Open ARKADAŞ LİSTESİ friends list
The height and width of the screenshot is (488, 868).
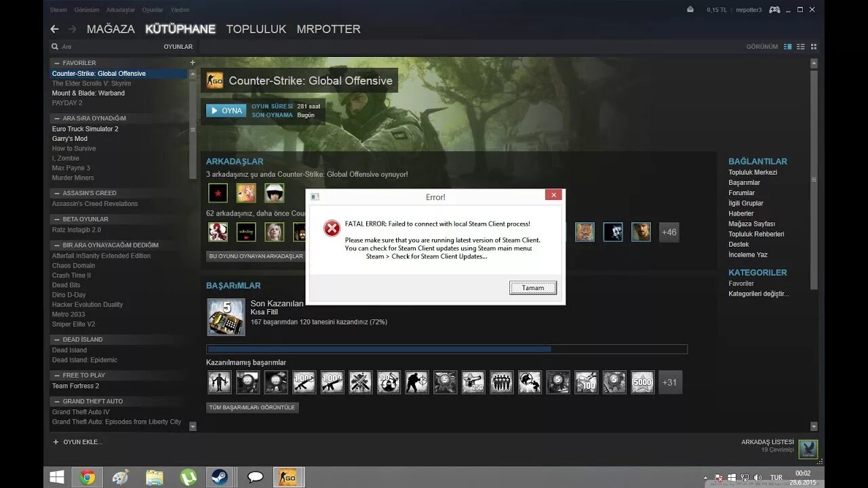768,442
